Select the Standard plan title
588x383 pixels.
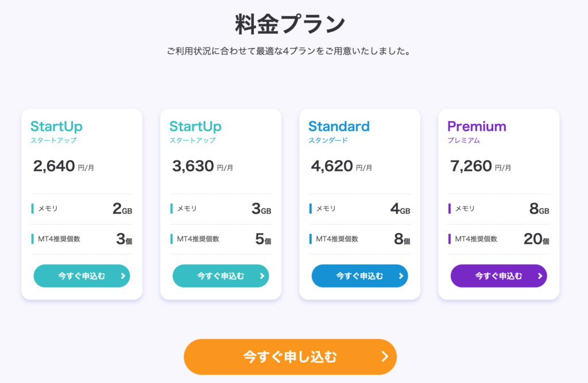339,126
